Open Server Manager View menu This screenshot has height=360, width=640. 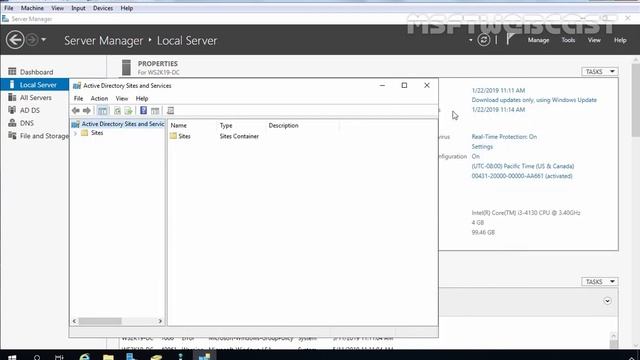[594, 40]
